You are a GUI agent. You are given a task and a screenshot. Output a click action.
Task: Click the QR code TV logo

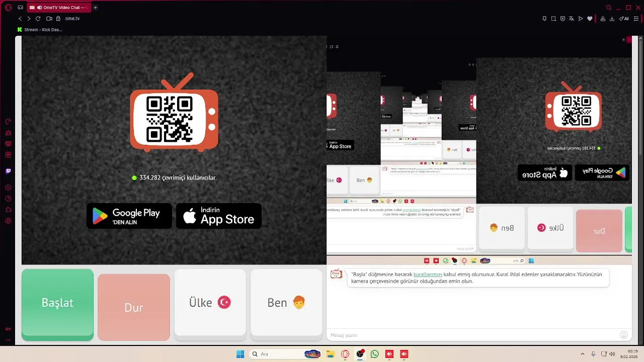click(174, 113)
